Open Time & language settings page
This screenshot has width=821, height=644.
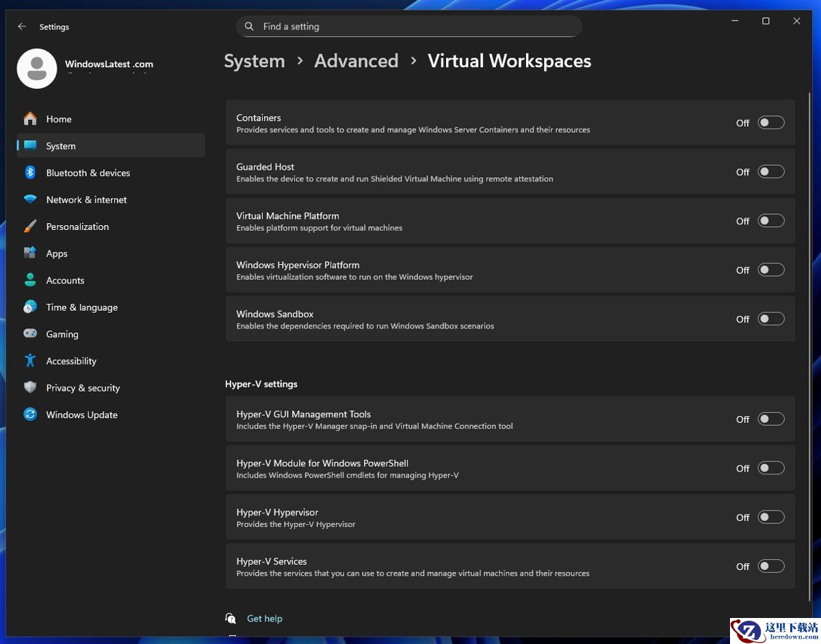[81, 307]
